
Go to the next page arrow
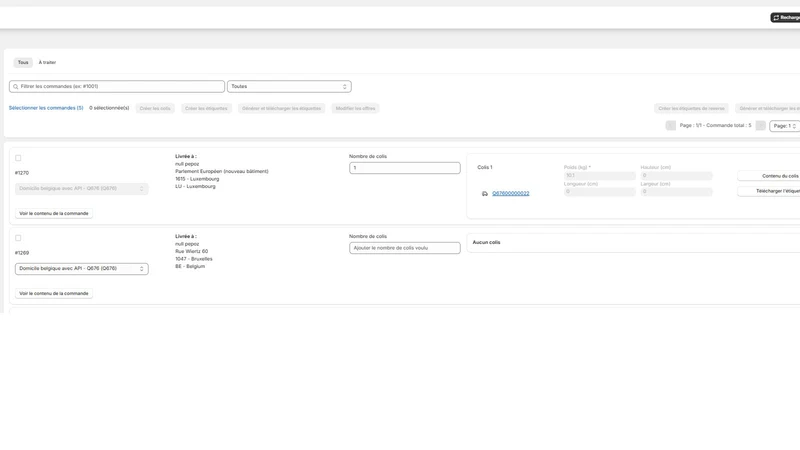[x=760, y=126]
